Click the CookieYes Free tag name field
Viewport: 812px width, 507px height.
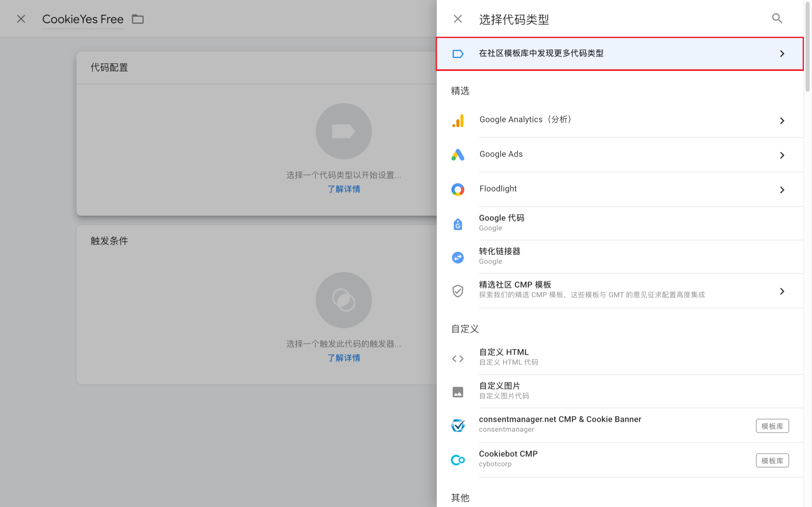click(83, 19)
